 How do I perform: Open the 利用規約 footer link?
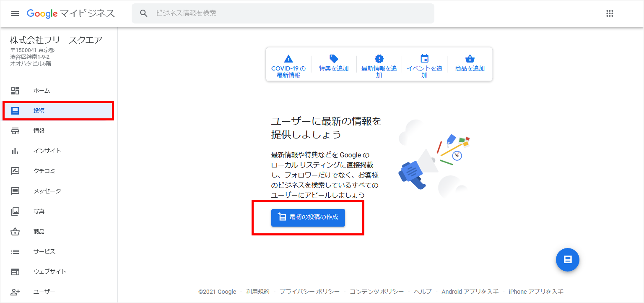258,292
